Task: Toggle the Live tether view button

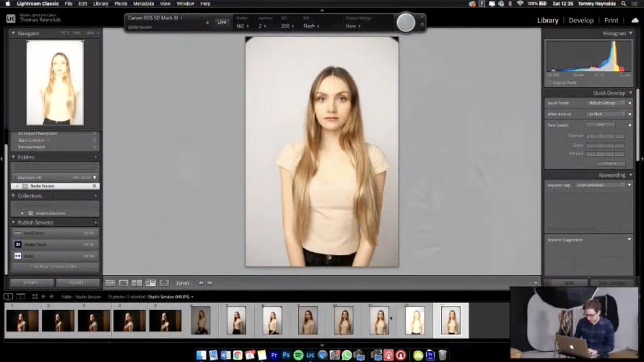Action: point(222,23)
